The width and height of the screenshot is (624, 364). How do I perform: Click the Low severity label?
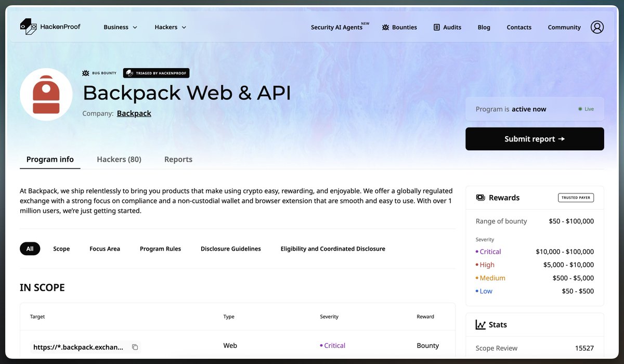[x=484, y=291]
